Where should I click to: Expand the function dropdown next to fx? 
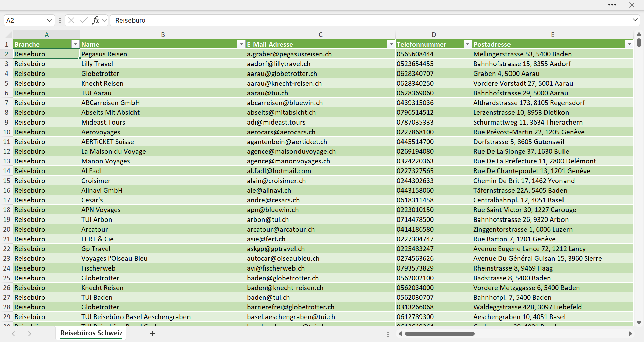click(x=104, y=20)
